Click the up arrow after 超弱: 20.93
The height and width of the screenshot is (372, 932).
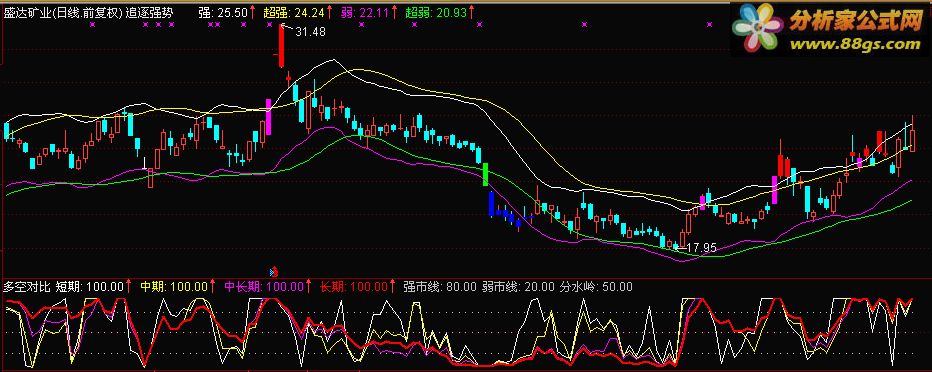[471, 11]
